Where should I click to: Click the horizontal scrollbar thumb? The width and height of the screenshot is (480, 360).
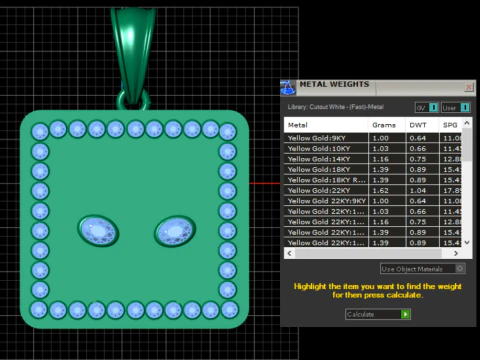[x=368, y=253]
